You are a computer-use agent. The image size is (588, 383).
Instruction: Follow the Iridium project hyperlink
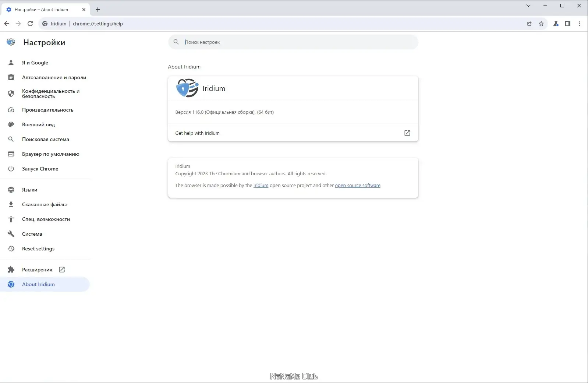(x=261, y=185)
